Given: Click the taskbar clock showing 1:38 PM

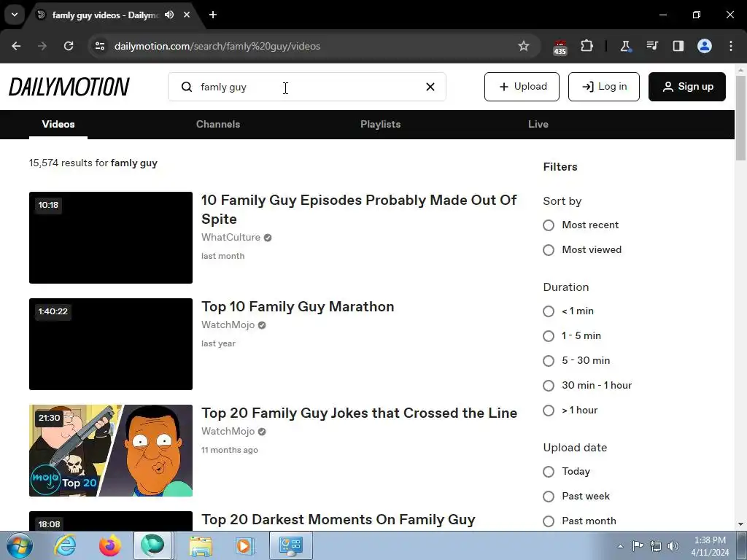Looking at the screenshot, I should [710, 546].
